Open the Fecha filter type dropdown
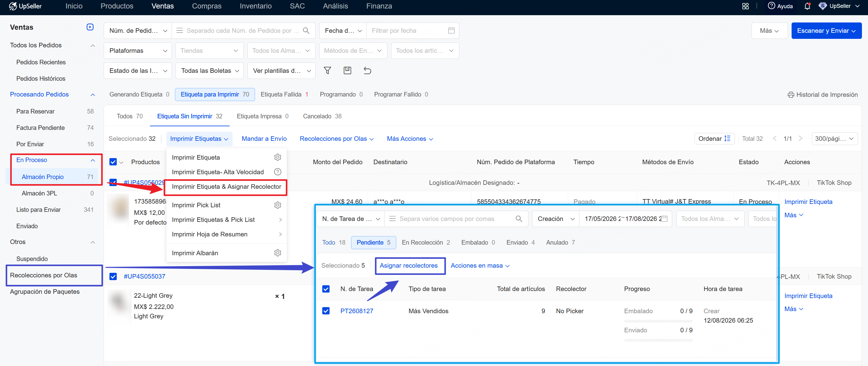 pos(343,31)
